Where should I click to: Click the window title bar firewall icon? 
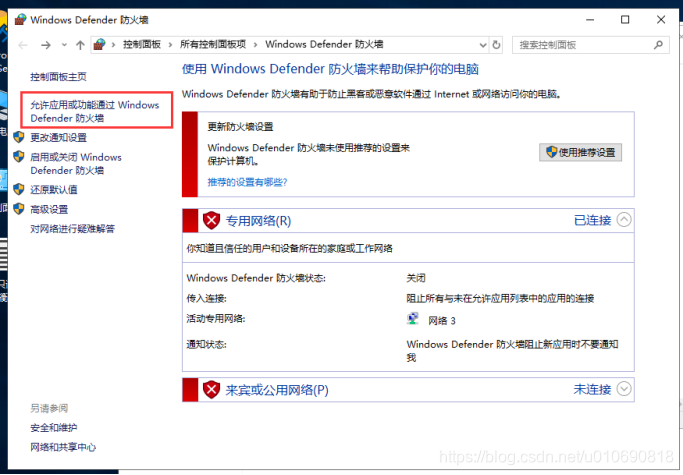coord(20,20)
